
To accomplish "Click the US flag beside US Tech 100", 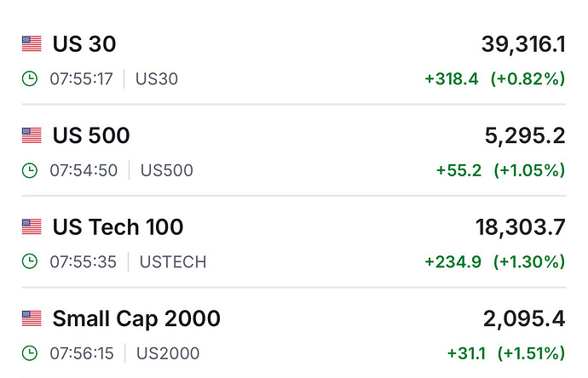I will [x=32, y=226].
